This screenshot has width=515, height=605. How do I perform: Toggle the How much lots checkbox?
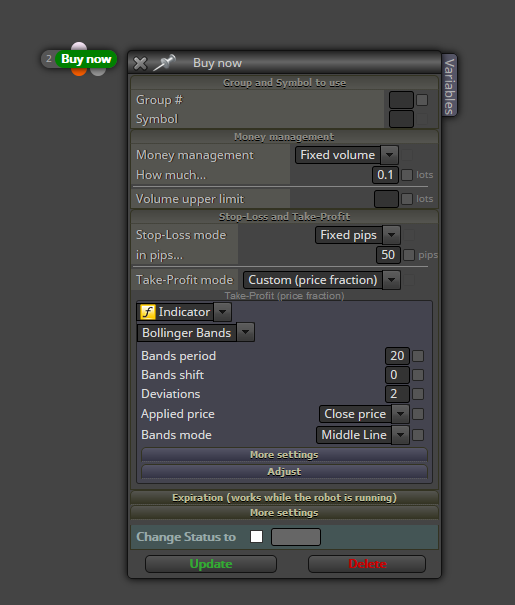click(407, 175)
